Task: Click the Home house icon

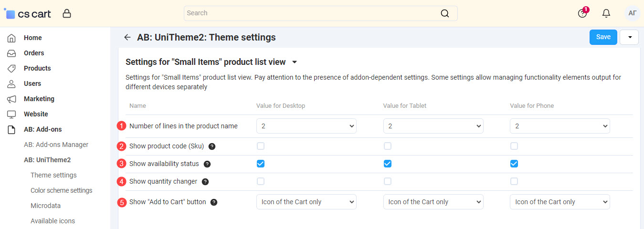Action: pos(11,38)
